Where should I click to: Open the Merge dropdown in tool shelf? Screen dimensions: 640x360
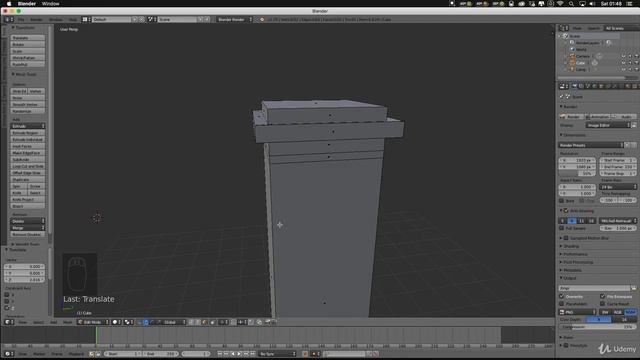[x=28, y=228]
